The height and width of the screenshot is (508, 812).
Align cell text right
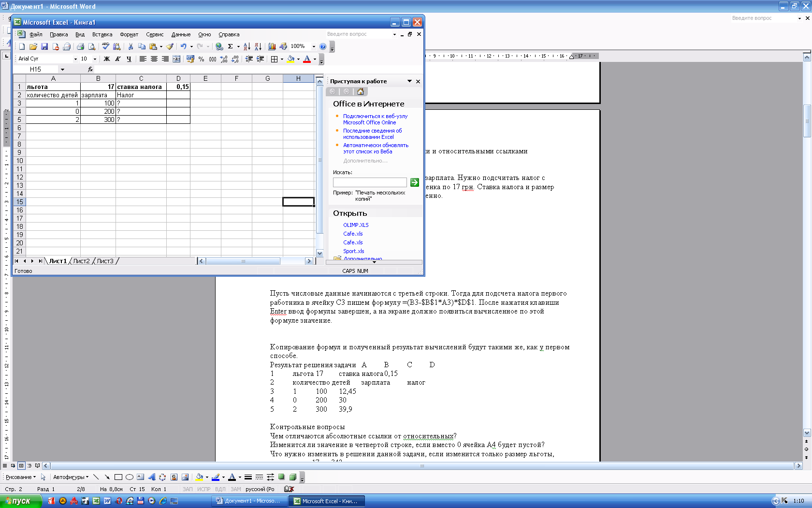click(x=165, y=59)
